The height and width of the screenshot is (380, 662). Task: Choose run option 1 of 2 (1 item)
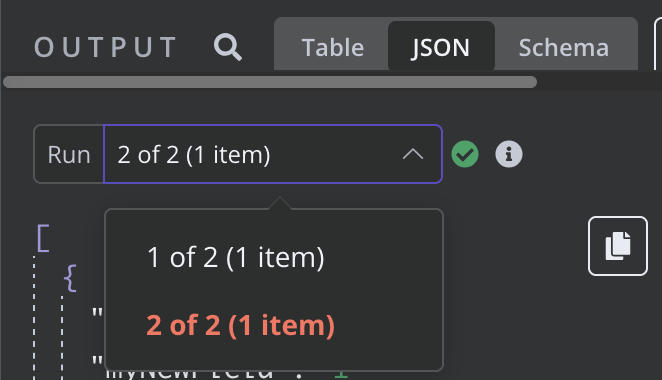(x=236, y=257)
